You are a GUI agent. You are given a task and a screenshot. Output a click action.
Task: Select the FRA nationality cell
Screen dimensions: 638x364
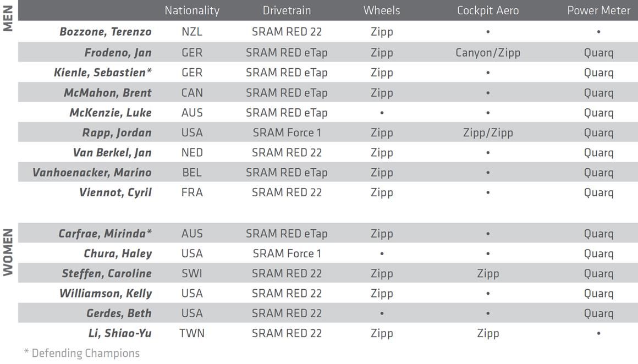click(x=192, y=192)
